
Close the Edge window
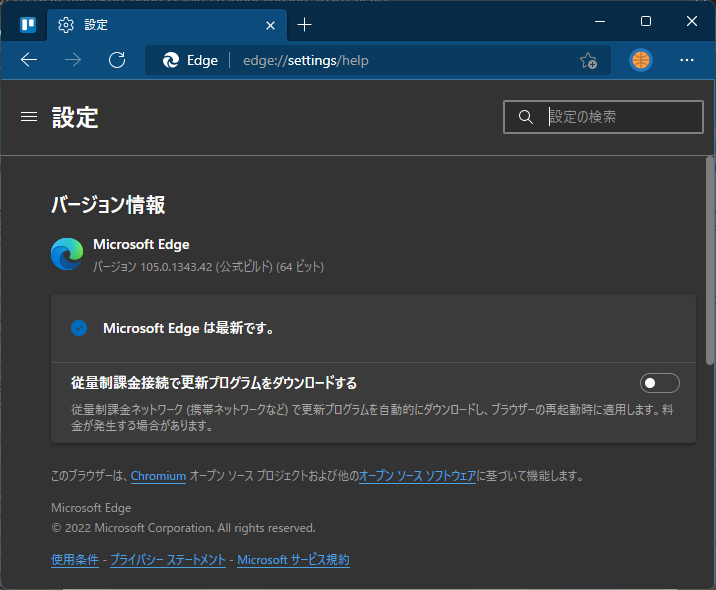pos(692,21)
